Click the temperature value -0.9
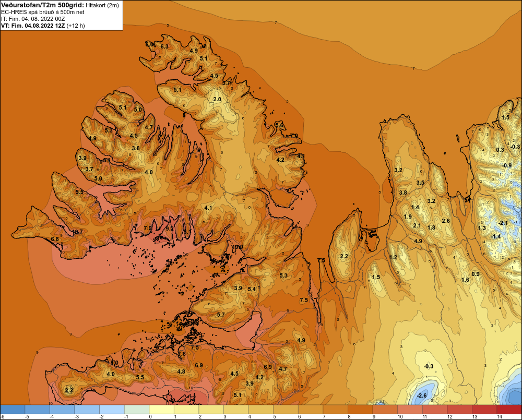The image size is (522, 420). 507,165
